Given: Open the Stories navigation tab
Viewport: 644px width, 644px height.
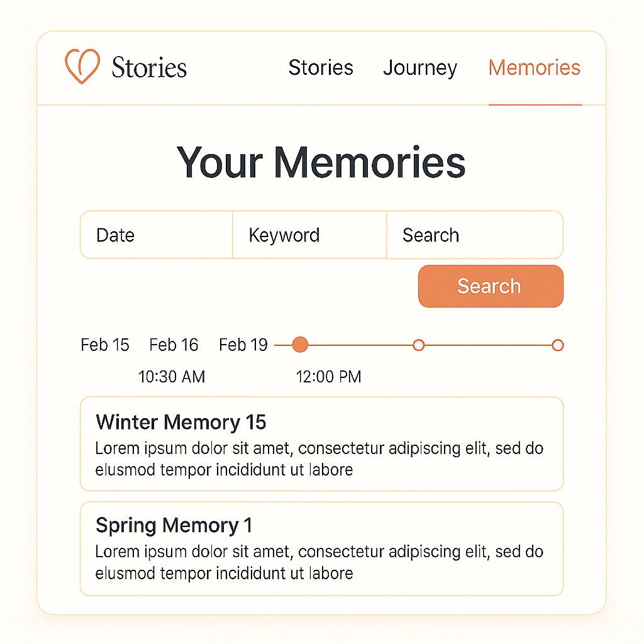Looking at the screenshot, I should coord(321,67).
